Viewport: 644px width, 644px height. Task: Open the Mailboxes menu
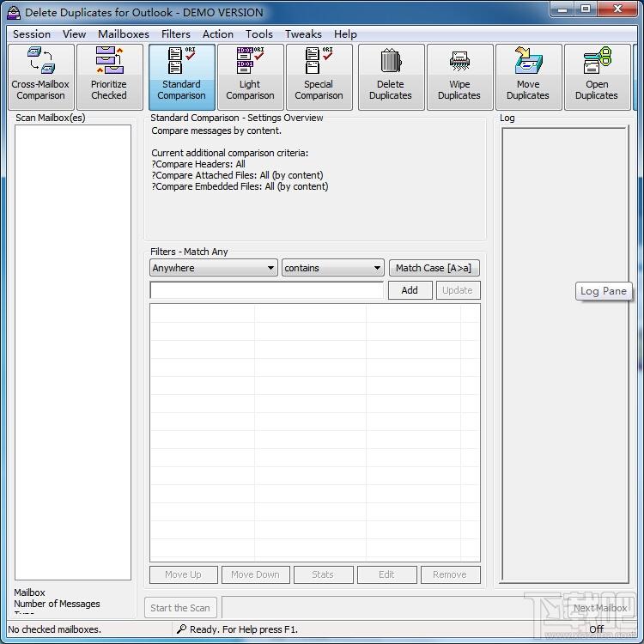[x=123, y=34]
